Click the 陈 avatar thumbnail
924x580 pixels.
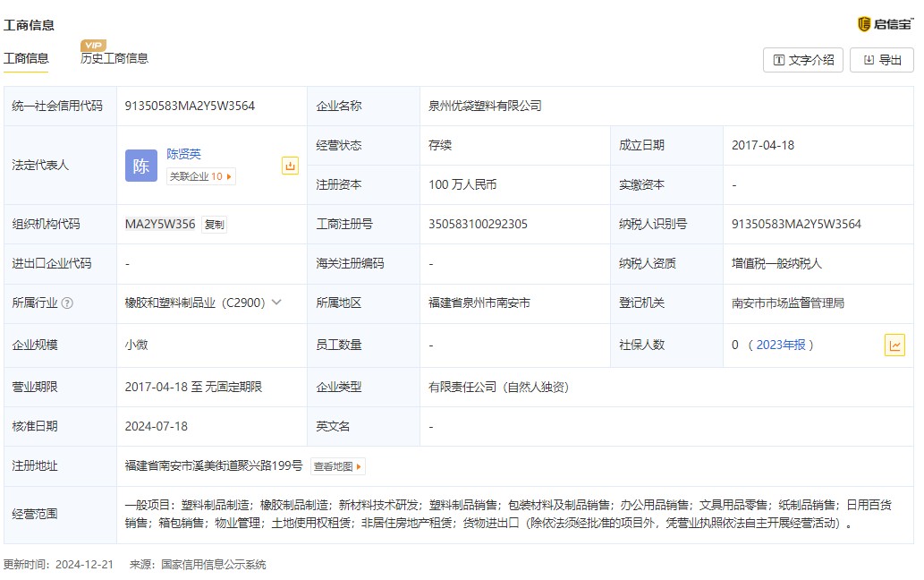pos(141,166)
